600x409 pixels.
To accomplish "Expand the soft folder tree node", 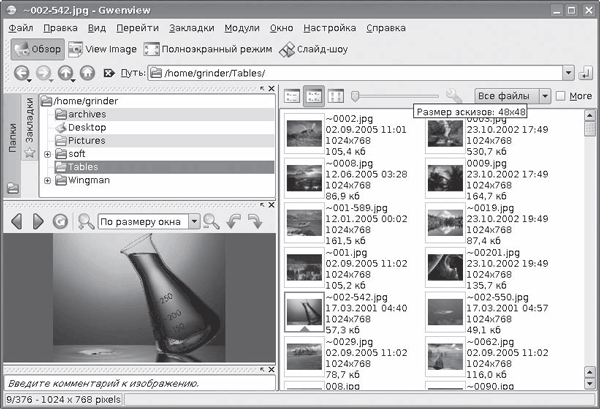I will (47, 154).
